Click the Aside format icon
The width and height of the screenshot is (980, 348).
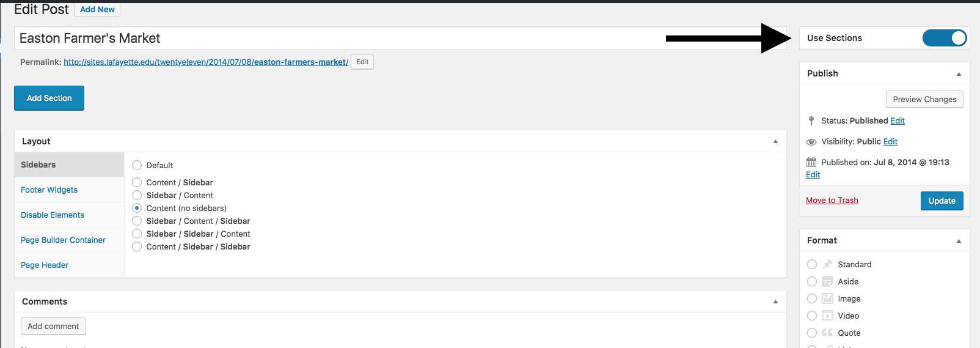pyautogui.click(x=827, y=281)
